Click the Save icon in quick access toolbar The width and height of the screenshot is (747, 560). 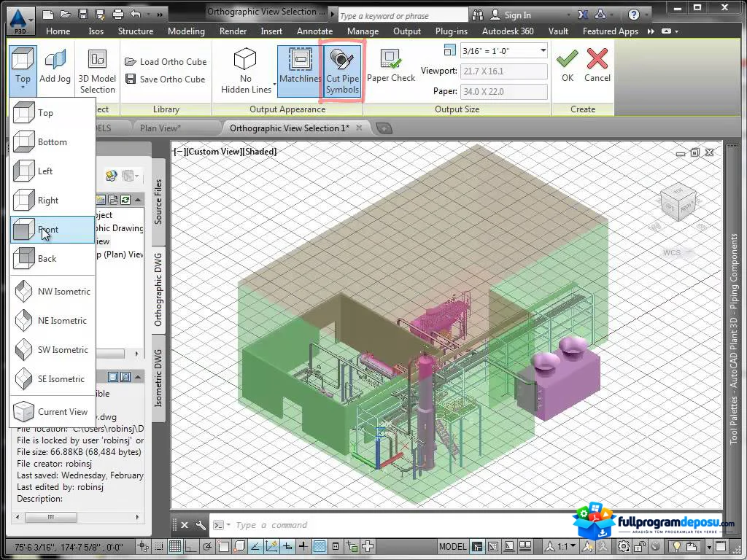pos(83,15)
